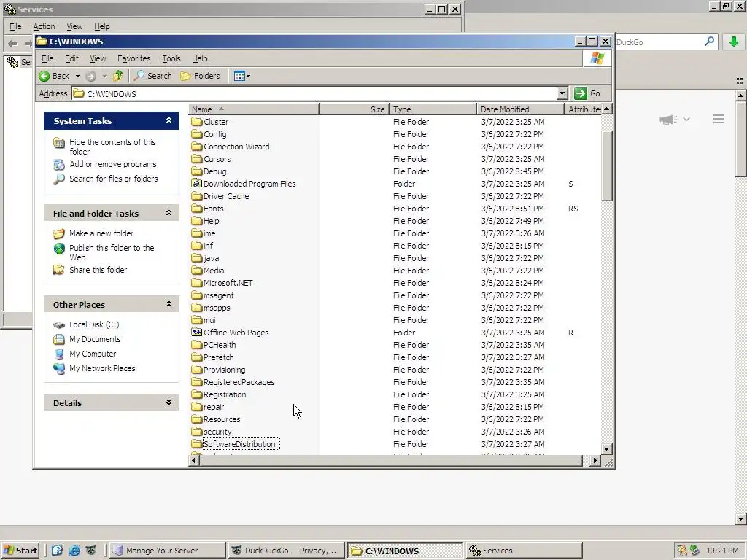This screenshot has height=560, width=747.
Task: Click Add or remove programs link
Action: pyautogui.click(x=113, y=164)
